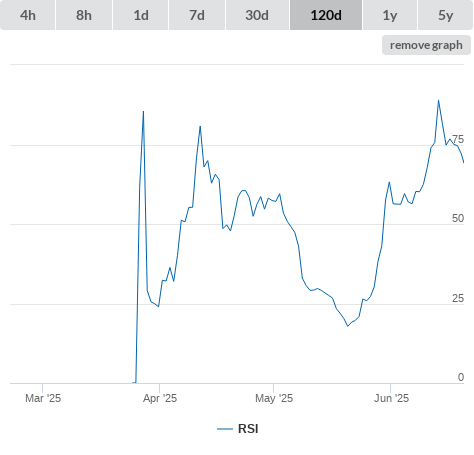Choose the 1d time range tab
The width and height of the screenshot is (474, 455).
(x=141, y=15)
